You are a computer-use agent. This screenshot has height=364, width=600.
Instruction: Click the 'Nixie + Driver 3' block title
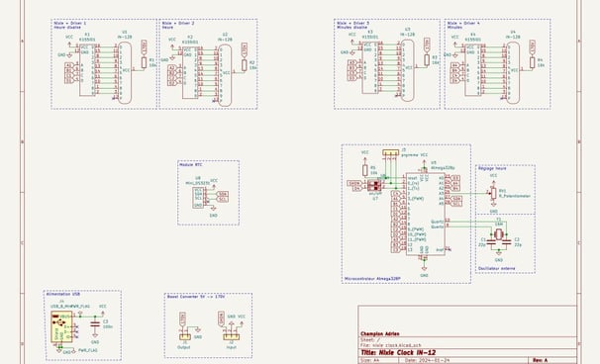pos(353,23)
